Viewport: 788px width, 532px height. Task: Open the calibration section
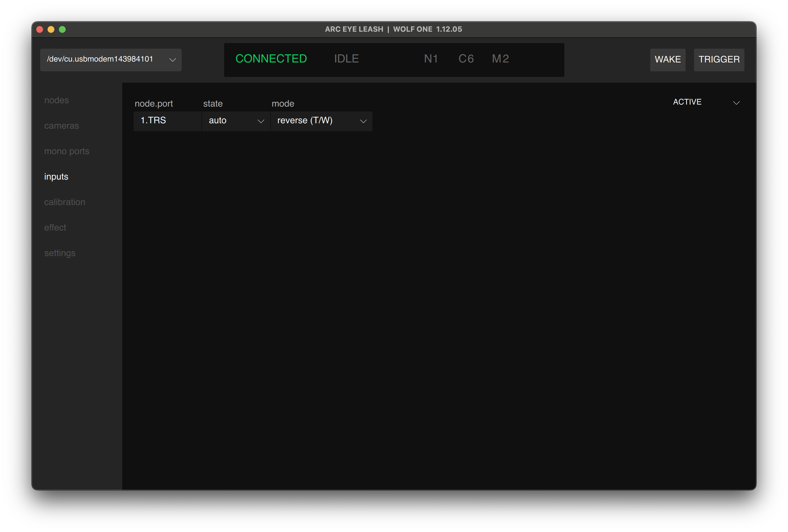click(x=65, y=202)
